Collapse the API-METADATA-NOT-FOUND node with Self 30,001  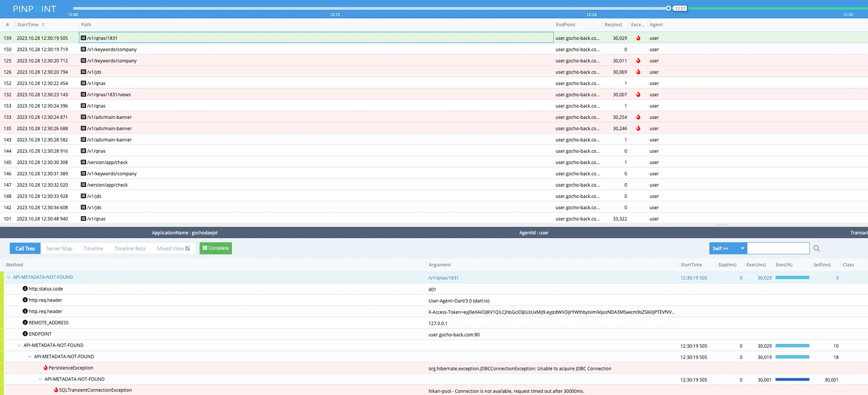[40, 379]
